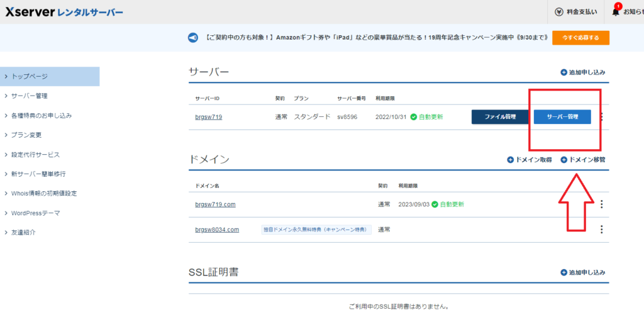Open three-dot menu for server brgsw719
644x317 pixels.
click(602, 117)
